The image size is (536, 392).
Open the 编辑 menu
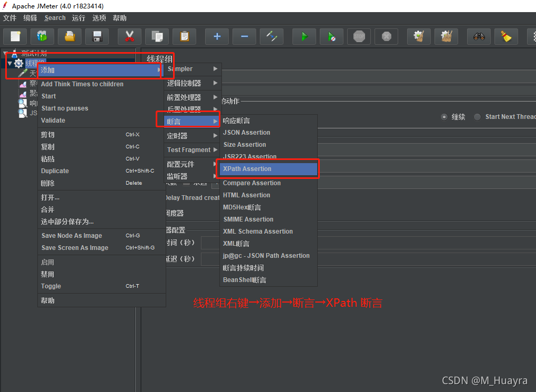coord(30,18)
